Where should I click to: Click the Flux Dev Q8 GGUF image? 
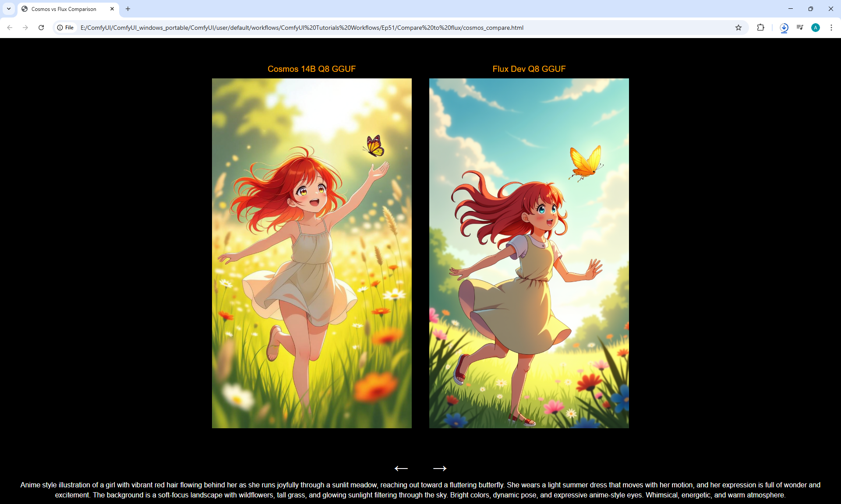(x=529, y=253)
